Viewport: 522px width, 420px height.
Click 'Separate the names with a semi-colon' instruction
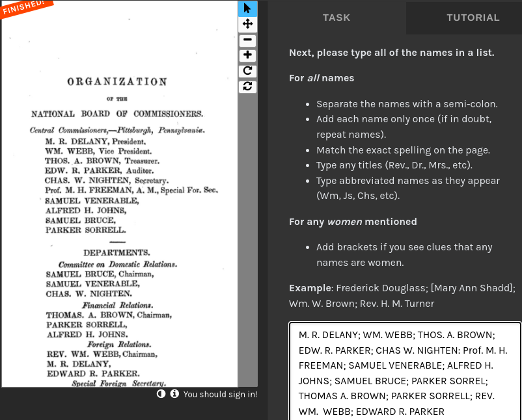407,104
